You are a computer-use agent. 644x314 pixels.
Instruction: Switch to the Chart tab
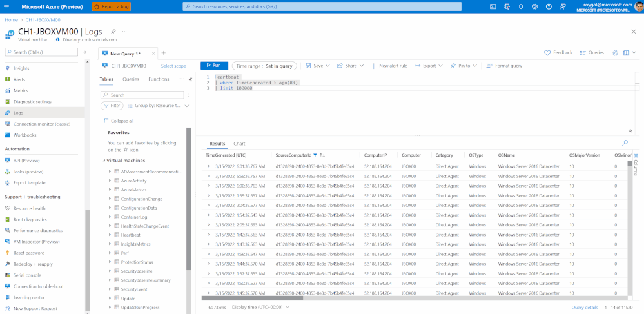pyautogui.click(x=239, y=144)
